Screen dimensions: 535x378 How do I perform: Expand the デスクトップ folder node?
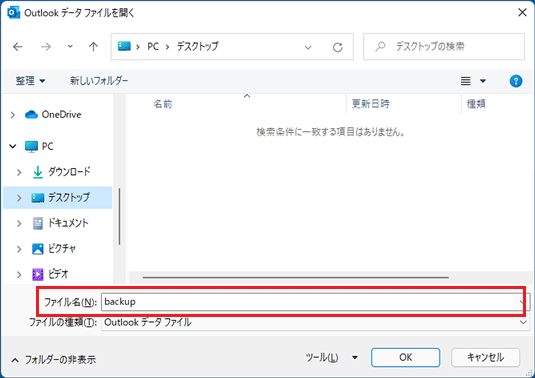click(x=19, y=198)
